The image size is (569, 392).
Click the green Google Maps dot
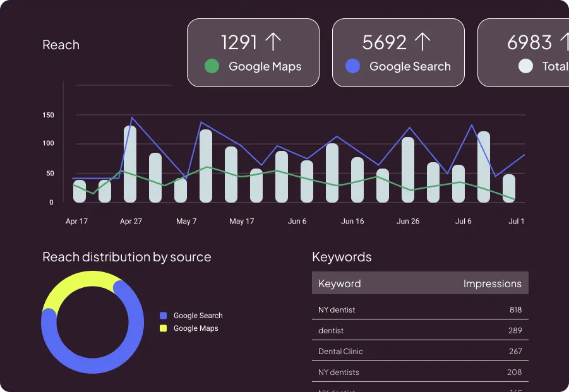(x=212, y=66)
